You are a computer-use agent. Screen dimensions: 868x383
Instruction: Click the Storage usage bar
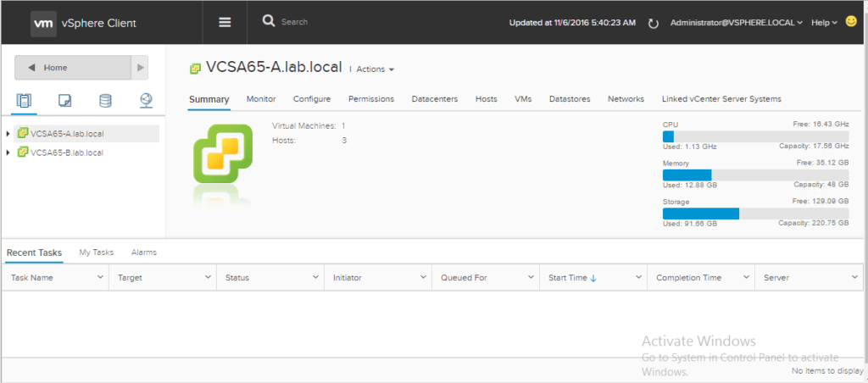tap(755, 214)
